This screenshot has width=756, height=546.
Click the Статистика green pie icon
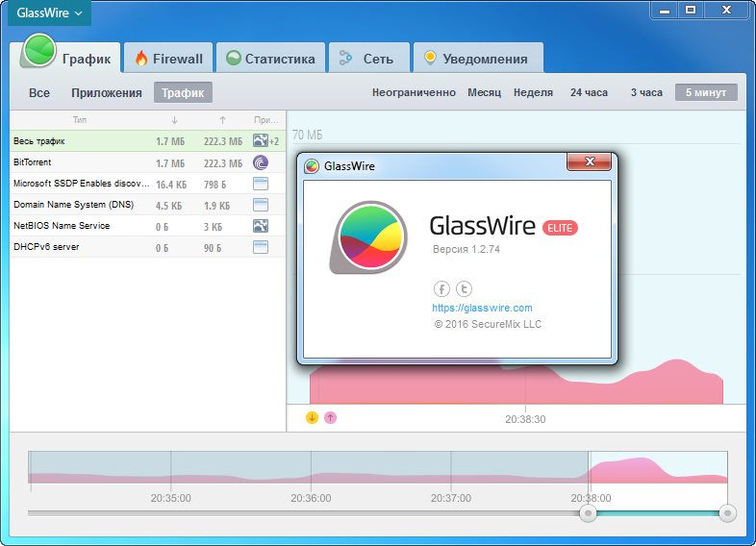coord(234,58)
